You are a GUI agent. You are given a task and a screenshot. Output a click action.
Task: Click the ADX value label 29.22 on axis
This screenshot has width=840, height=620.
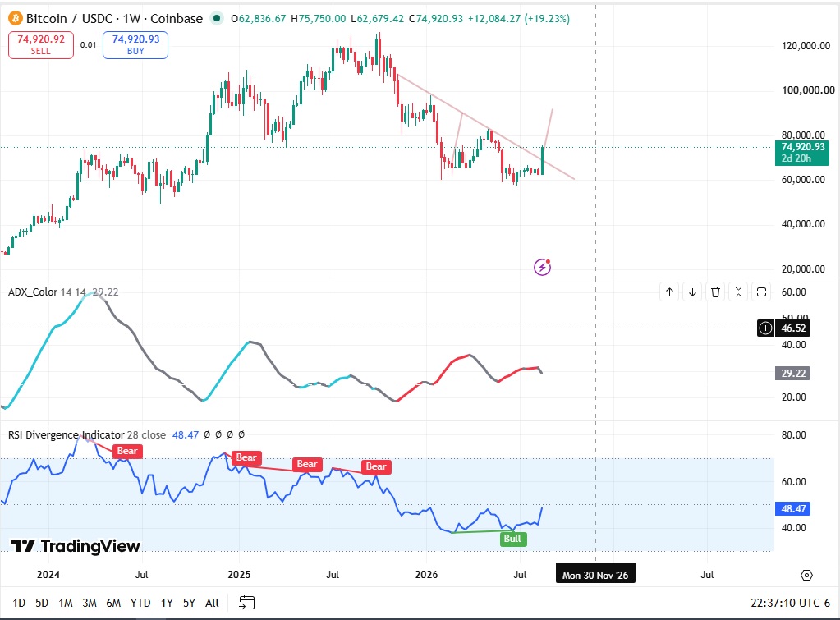(x=793, y=373)
